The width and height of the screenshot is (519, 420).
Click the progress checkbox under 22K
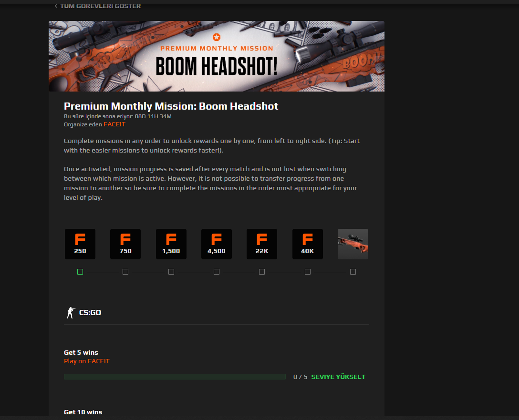point(262,272)
